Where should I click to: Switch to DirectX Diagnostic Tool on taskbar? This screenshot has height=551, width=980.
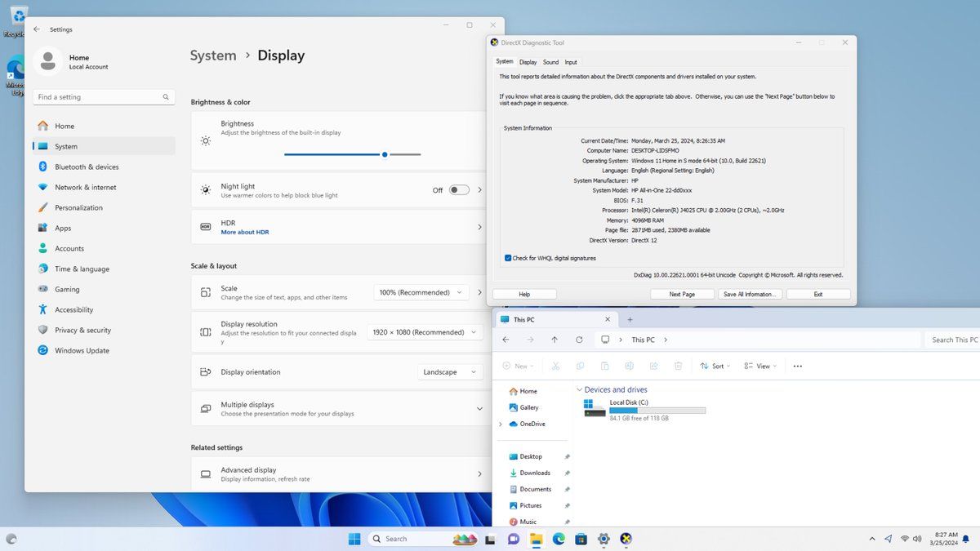tap(626, 539)
